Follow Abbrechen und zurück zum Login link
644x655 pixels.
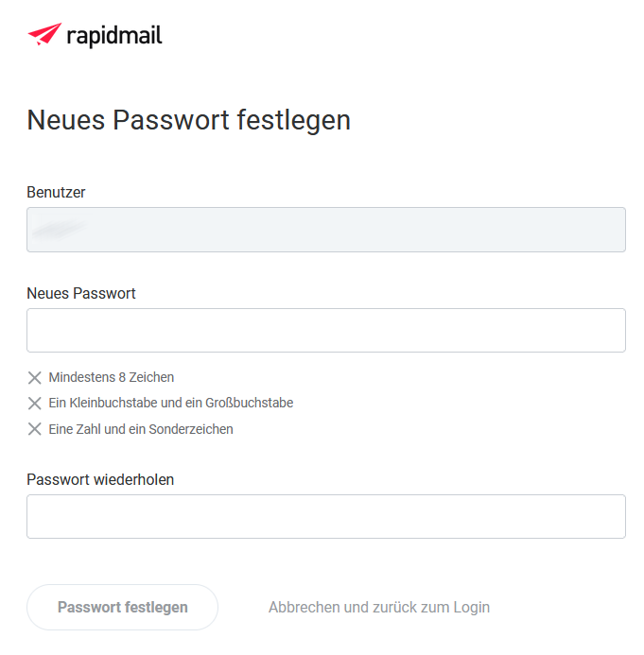tap(379, 608)
